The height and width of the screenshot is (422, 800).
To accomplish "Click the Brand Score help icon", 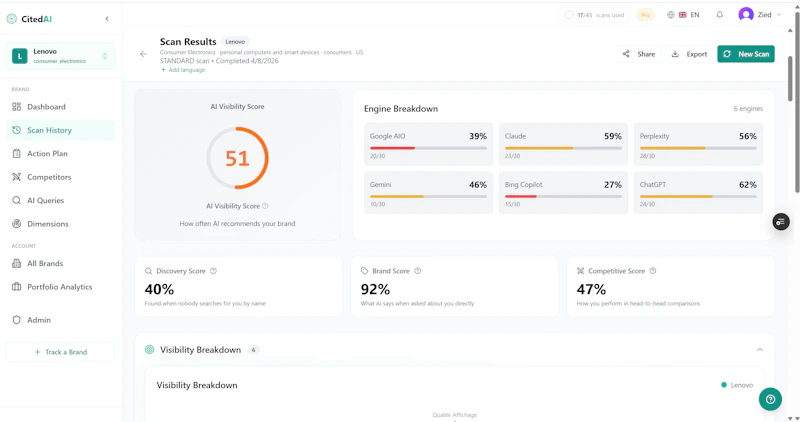I will (x=418, y=271).
